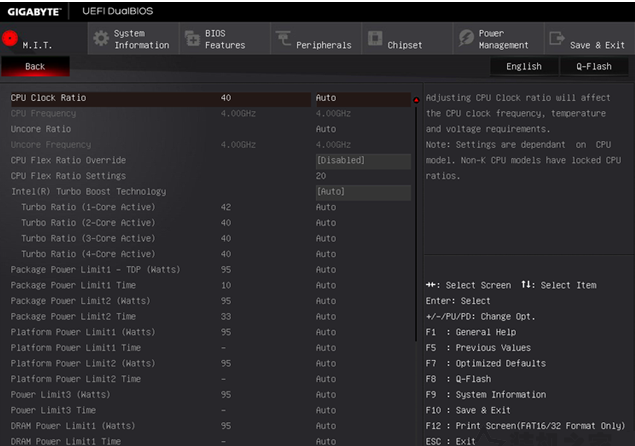Viewport: 635px width, 446px height.
Task: Open the Q-Flash utility button
Action: tap(594, 66)
